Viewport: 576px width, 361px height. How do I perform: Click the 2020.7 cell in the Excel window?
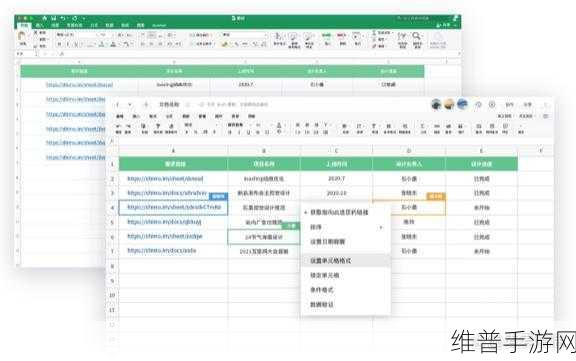coord(245,85)
